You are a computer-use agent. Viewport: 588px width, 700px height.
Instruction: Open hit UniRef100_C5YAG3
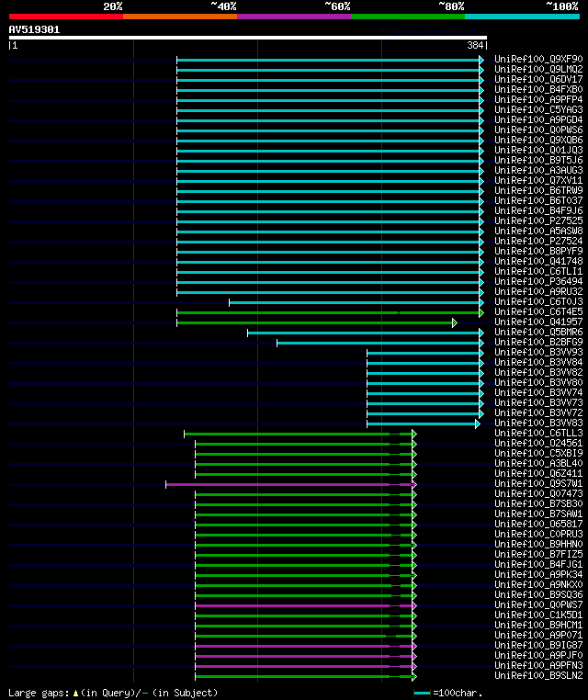538,109
